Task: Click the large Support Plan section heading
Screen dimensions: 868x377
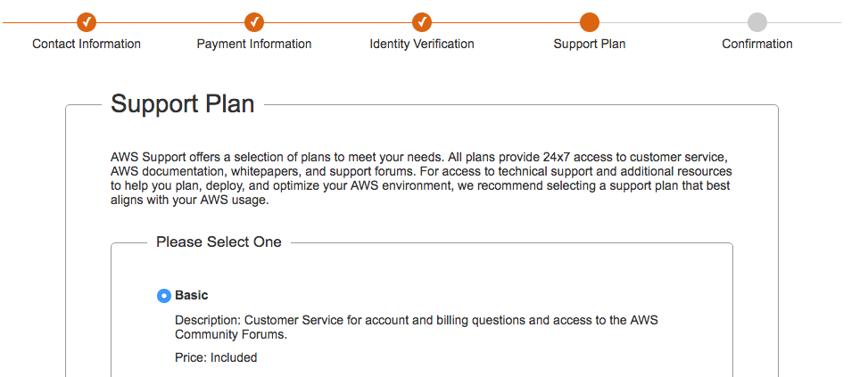Action: [x=182, y=104]
